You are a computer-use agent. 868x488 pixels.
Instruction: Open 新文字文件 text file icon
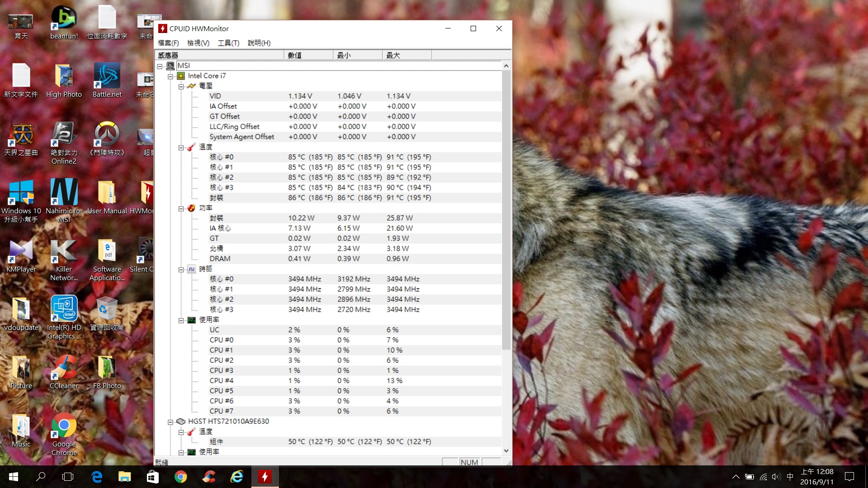(21, 80)
